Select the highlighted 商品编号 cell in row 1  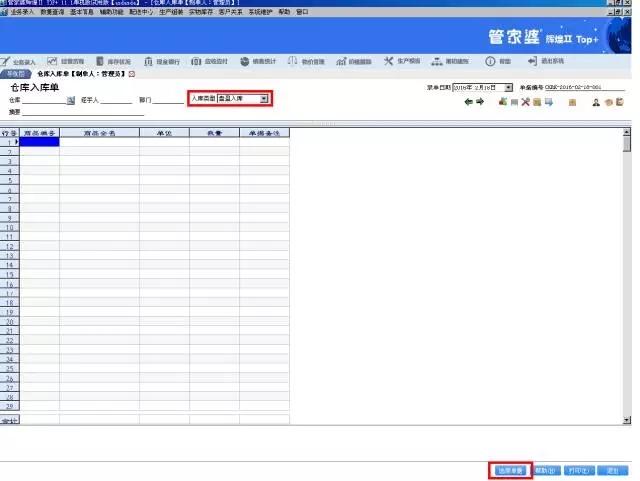[x=40, y=142]
